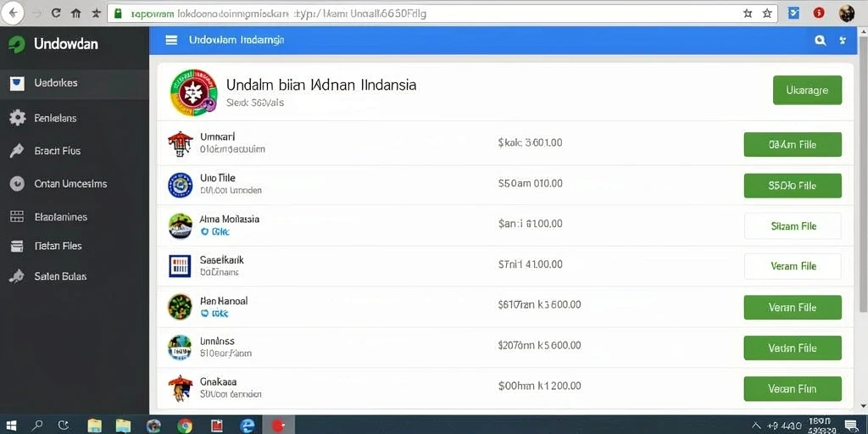Viewport: 868px width, 434px height.
Task: Click the Veram File button for Sasetkarik
Action: (x=793, y=266)
